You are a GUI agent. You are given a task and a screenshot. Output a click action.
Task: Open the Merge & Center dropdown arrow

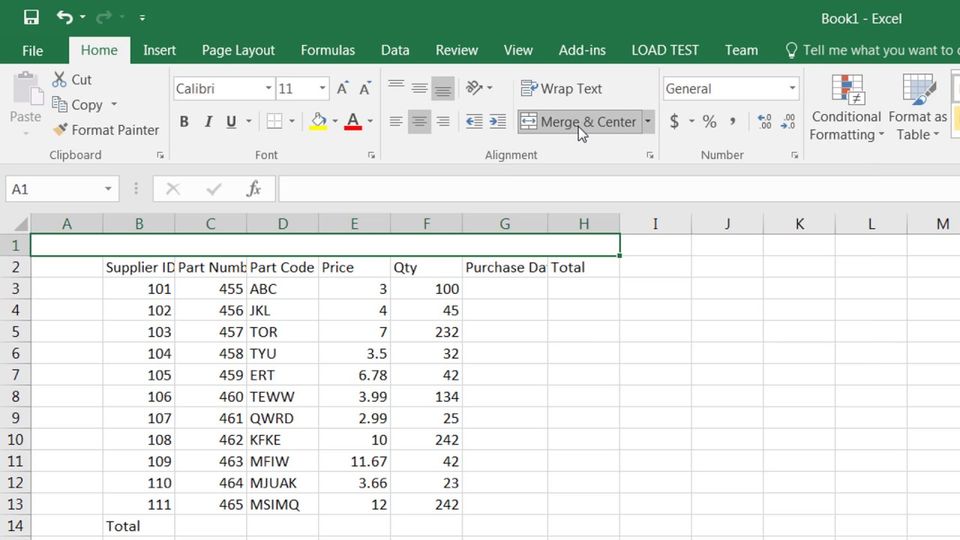pos(648,122)
